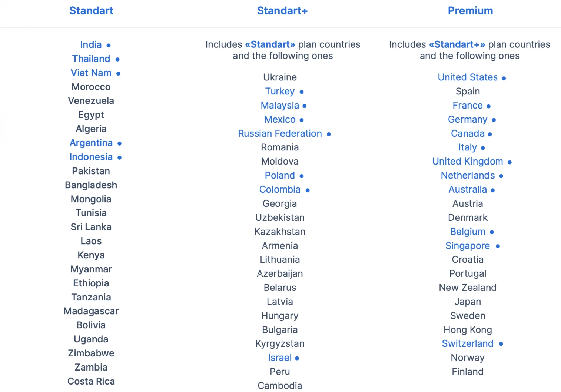Click the Argentina country link
The height and width of the screenshot is (392, 561).
(x=91, y=143)
